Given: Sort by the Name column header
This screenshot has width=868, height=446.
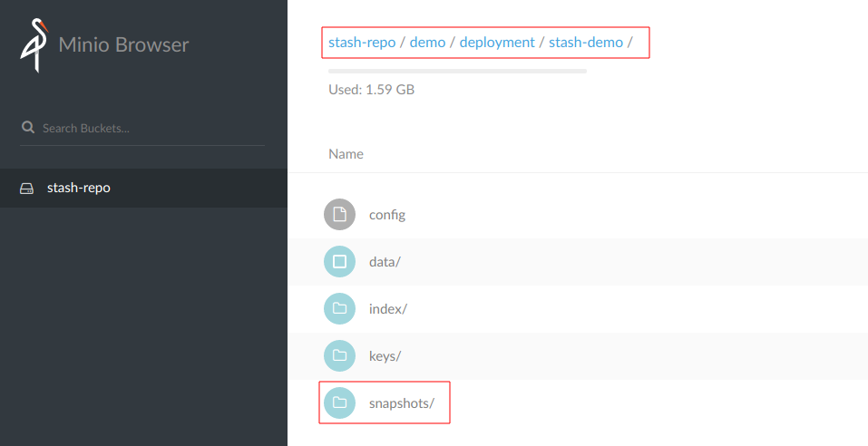Looking at the screenshot, I should (x=346, y=154).
